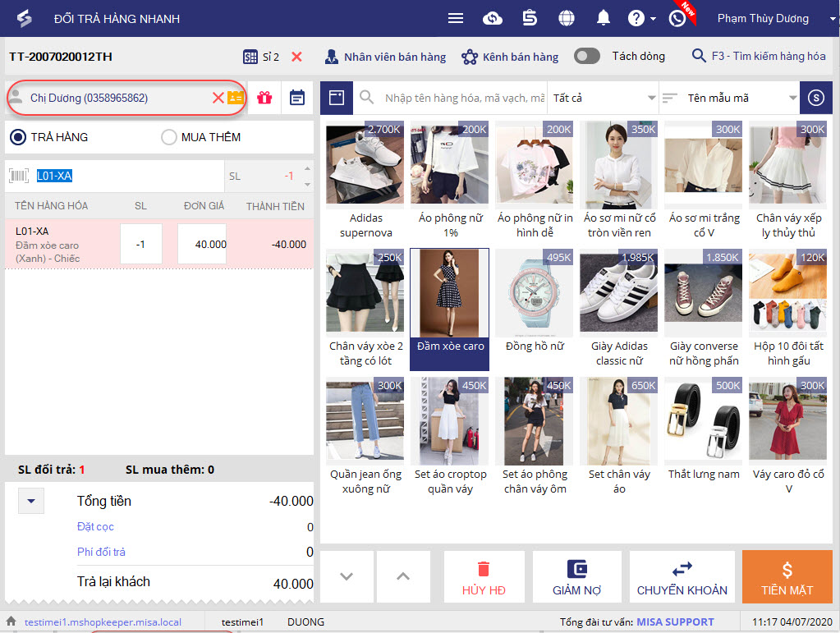
Task: Click the cloud sync icon
Action: coord(493,19)
